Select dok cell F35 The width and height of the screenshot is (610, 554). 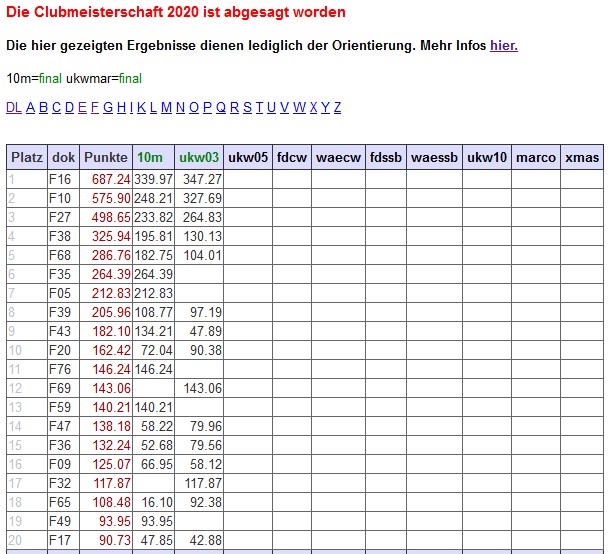point(63,274)
